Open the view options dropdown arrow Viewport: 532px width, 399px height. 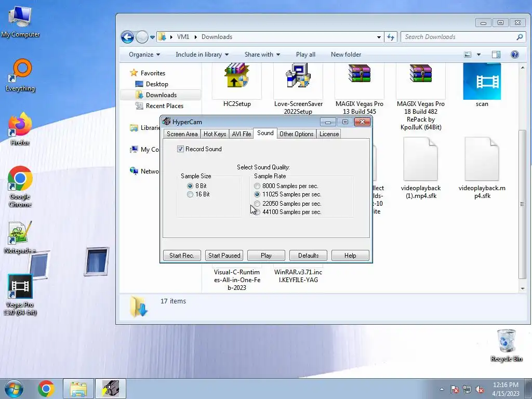tap(478, 55)
